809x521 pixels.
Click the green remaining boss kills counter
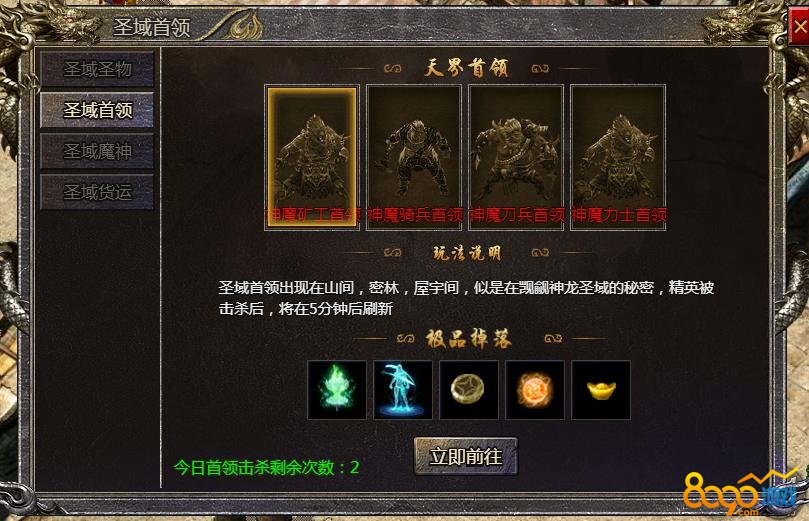[266, 467]
